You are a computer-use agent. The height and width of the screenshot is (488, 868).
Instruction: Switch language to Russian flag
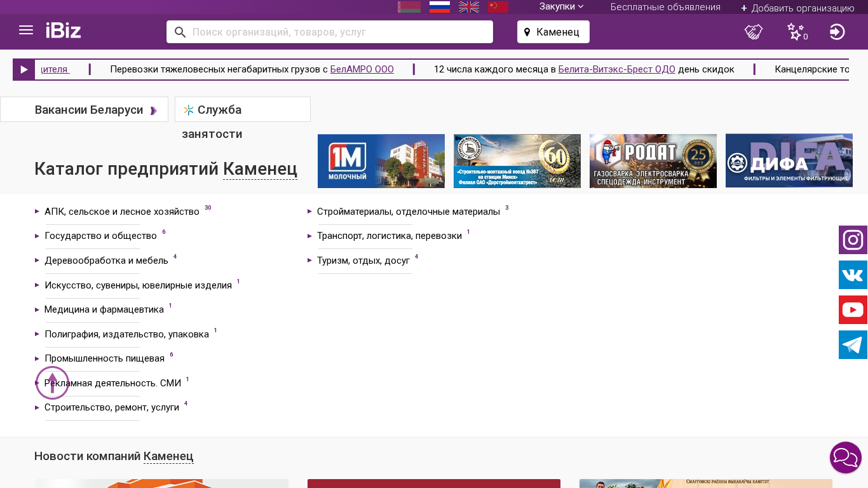click(x=440, y=7)
